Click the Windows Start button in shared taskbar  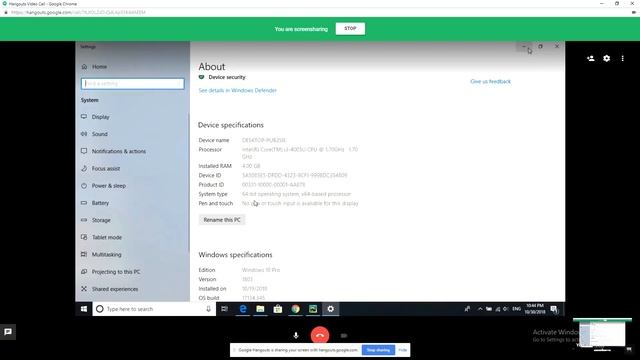tap(84, 309)
